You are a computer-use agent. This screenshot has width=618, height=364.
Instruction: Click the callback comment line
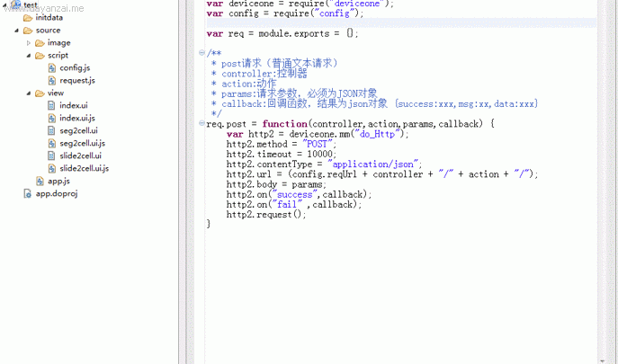pos(374,104)
